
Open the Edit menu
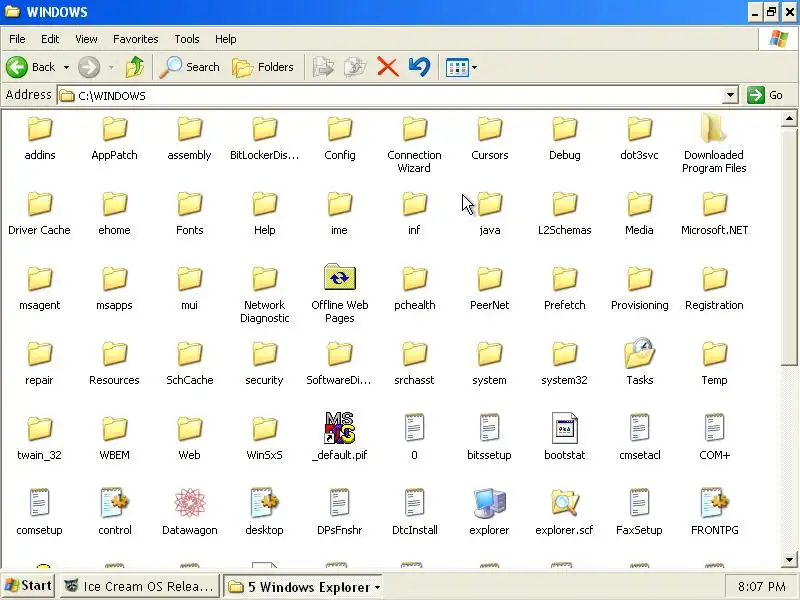tap(50, 39)
